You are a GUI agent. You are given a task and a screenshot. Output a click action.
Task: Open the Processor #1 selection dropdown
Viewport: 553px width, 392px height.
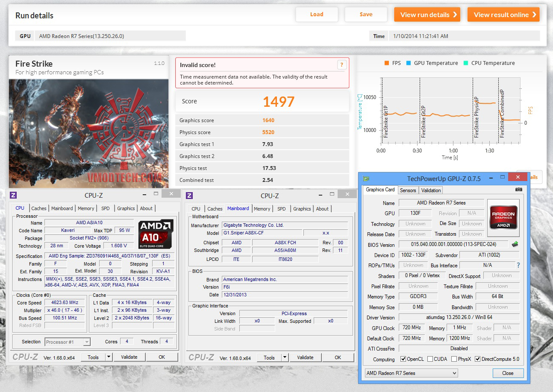tap(68, 342)
